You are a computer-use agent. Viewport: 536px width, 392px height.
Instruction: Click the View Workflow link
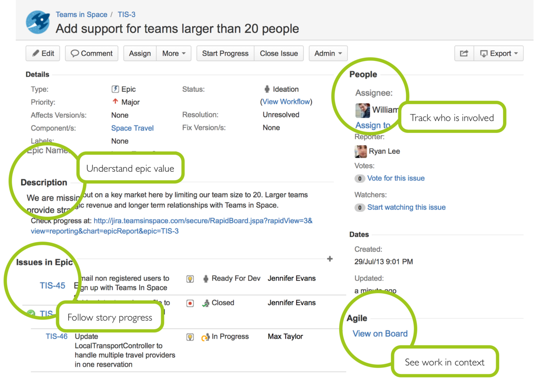pos(286,102)
